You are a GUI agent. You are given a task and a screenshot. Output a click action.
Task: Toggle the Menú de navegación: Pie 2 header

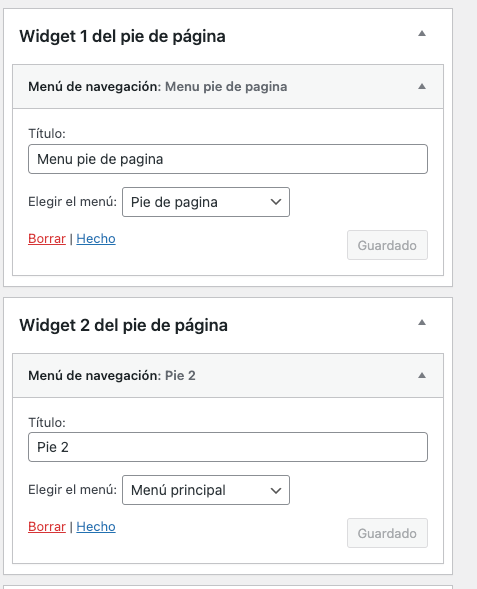228,376
